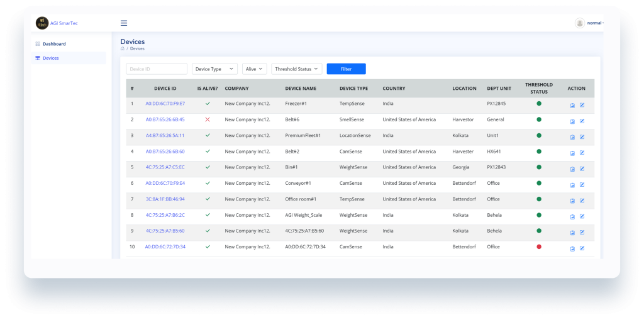Open details icon for A0:DD:6C:72:7D:34 row
This screenshot has width=644, height=320.
click(x=572, y=248)
